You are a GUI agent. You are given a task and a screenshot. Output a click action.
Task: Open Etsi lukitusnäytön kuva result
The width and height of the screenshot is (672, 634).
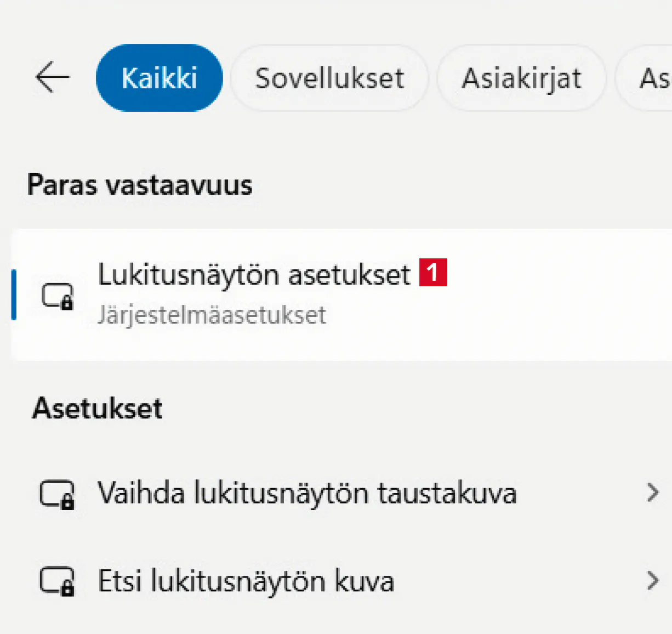(246, 581)
